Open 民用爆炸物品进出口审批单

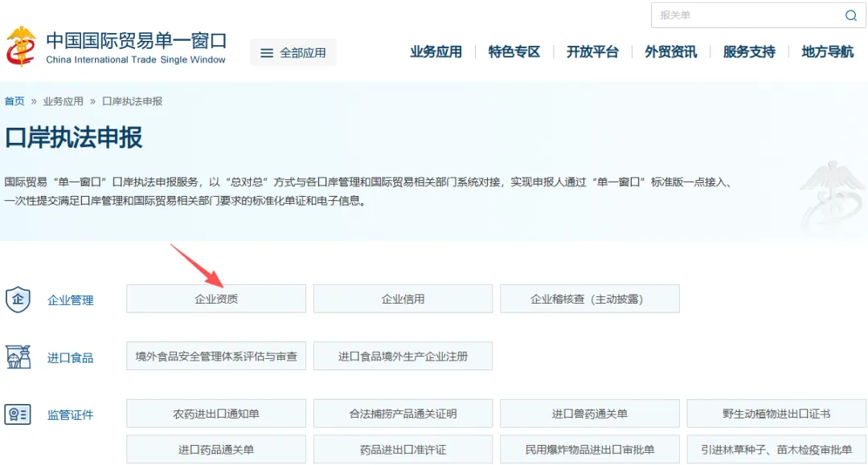[x=590, y=450]
